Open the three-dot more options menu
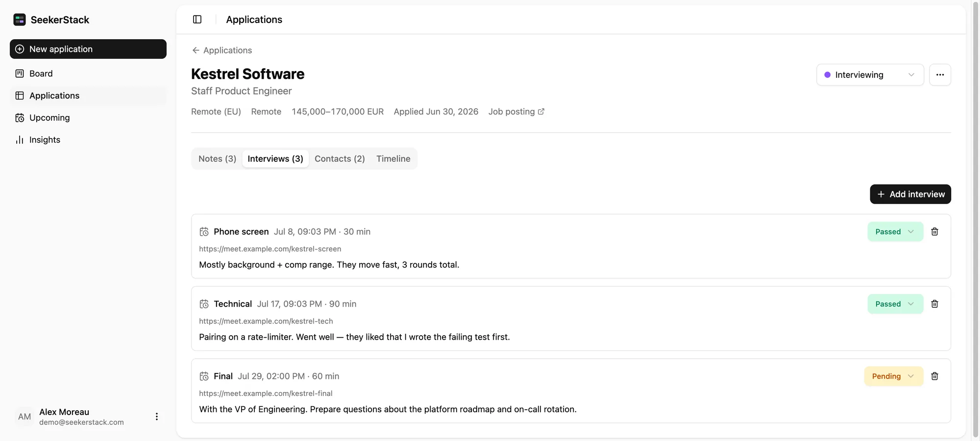 point(940,75)
